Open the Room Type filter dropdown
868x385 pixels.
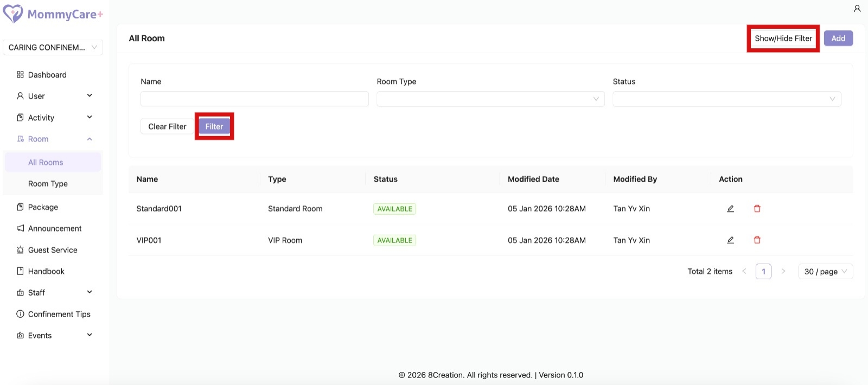tap(490, 99)
